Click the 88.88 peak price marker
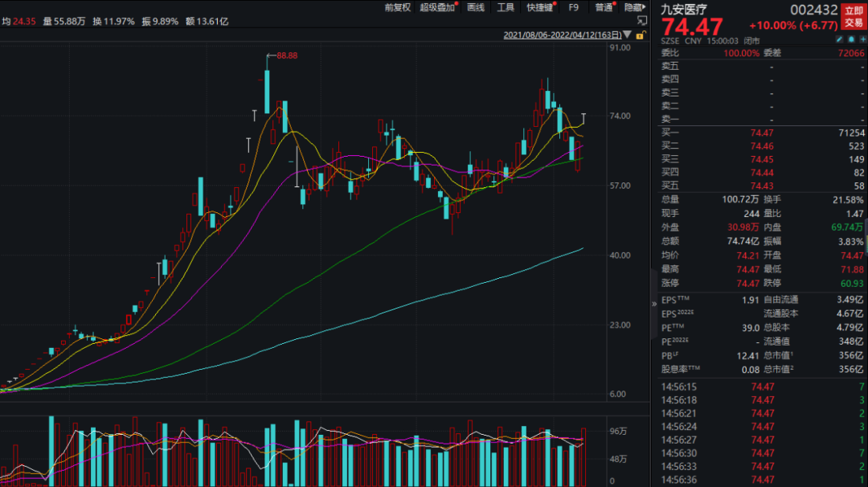This screenshot has height=487, width=868. 286,55
